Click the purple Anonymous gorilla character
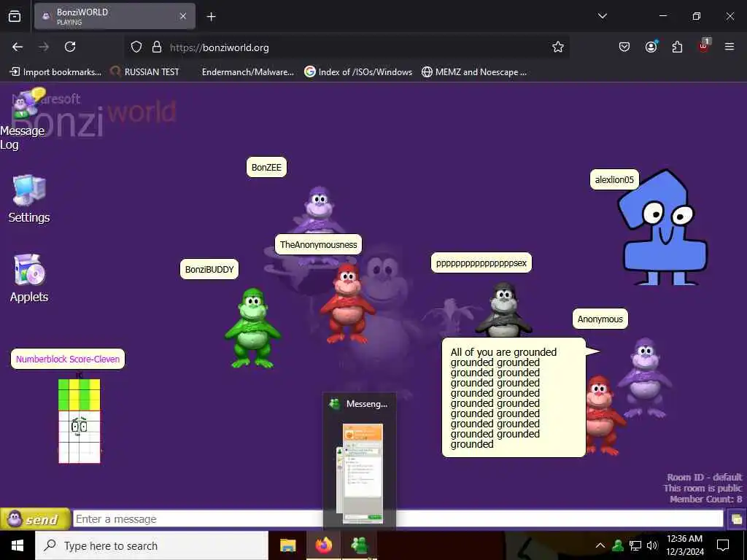747x560 pixels. click(645, 377)
